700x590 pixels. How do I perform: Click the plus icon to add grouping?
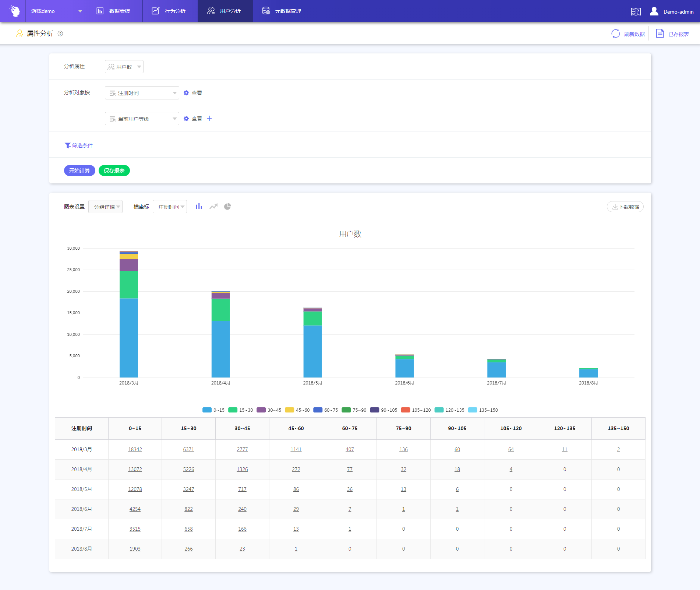tap(209, 118)
